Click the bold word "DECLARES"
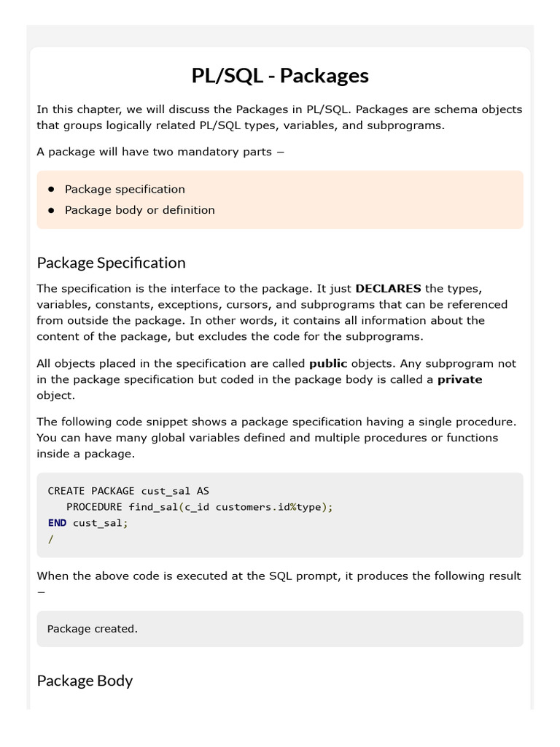The image size is (560, 747). click(388, 288)
